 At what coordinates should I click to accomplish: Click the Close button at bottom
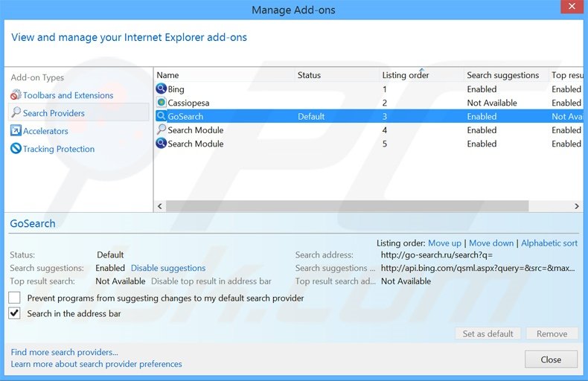click(551, 359)
